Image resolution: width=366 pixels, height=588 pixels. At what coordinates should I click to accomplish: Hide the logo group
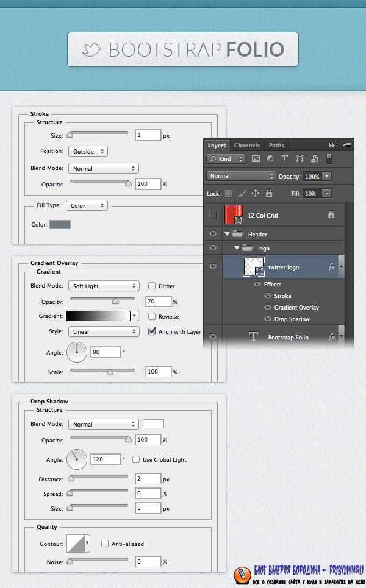[x=213, y=247]
